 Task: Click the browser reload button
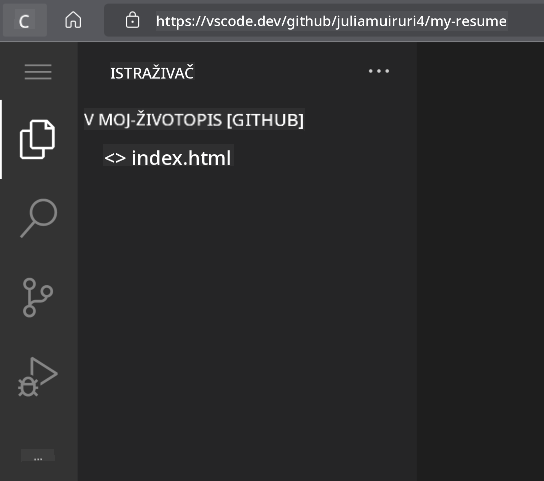coord(24,21)
